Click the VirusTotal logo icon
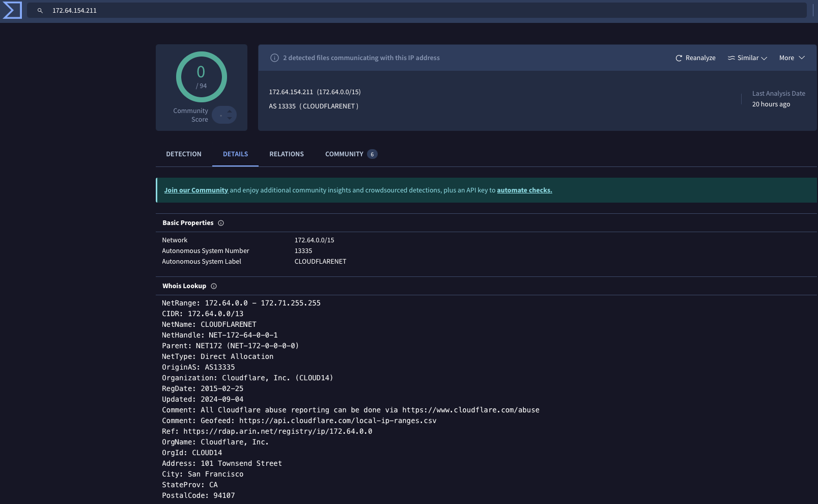The height and width of the screenshot is (504, 818). [12, 10]
